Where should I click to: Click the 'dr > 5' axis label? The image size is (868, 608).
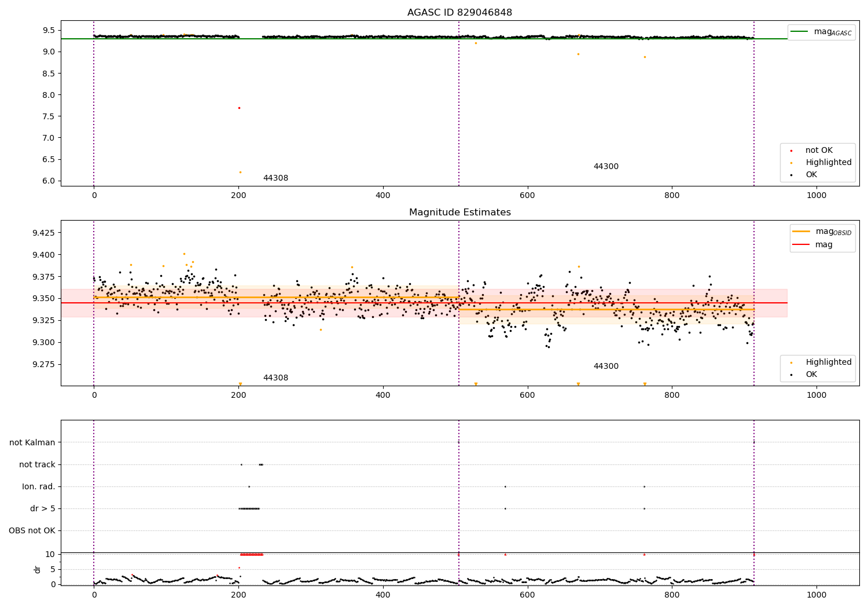coord(43,509)
